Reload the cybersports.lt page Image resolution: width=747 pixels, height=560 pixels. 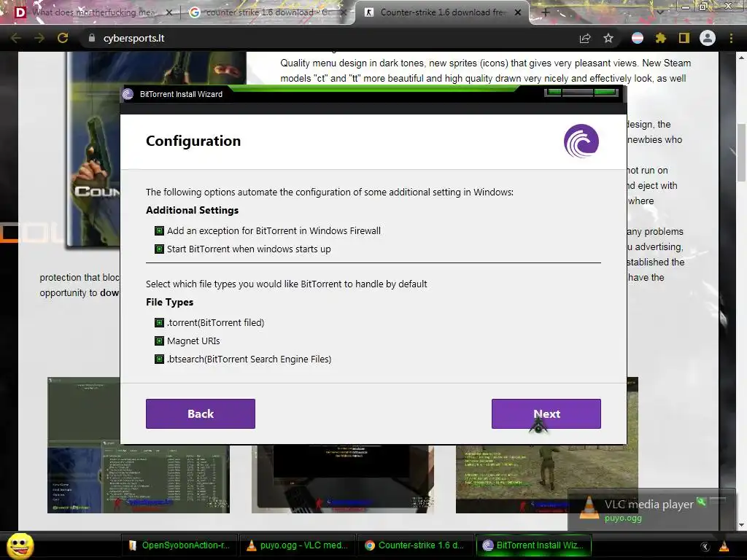63,38
